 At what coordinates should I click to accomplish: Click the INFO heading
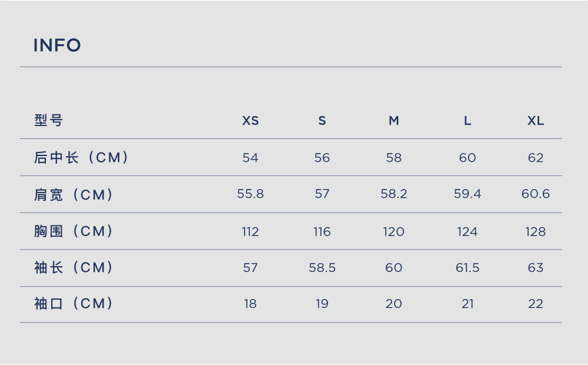point(57,45)
